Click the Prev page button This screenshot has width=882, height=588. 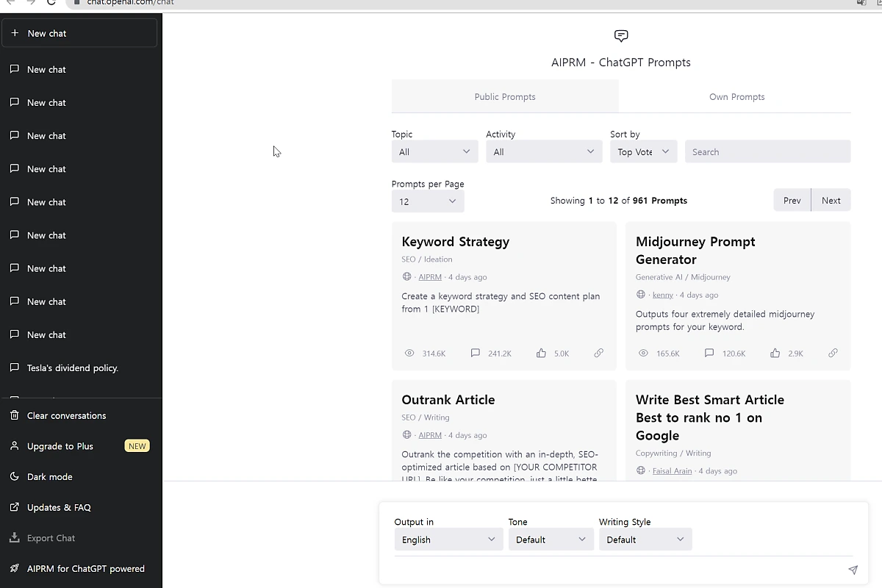pyautogui.click(x=792, y=200)
